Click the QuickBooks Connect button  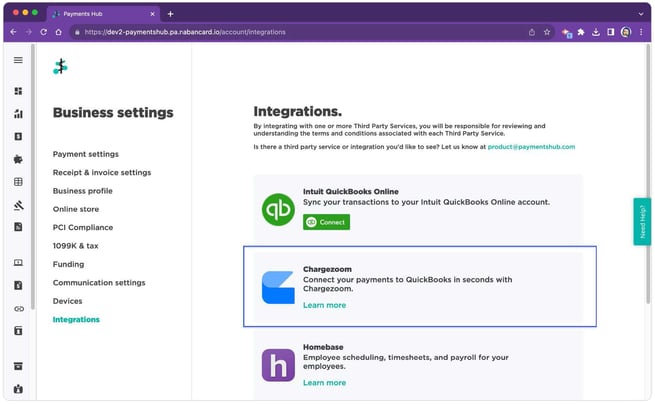point(326,222)
